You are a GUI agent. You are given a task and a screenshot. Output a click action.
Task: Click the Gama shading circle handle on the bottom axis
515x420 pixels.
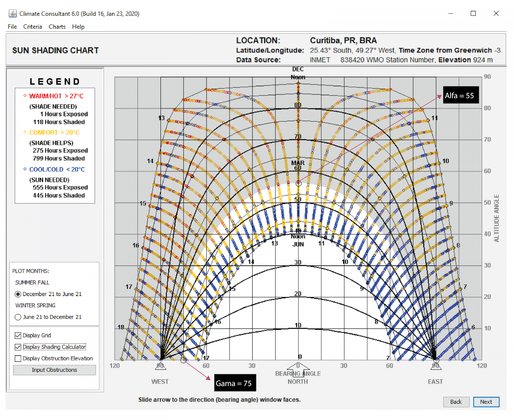tap(183, 361)
